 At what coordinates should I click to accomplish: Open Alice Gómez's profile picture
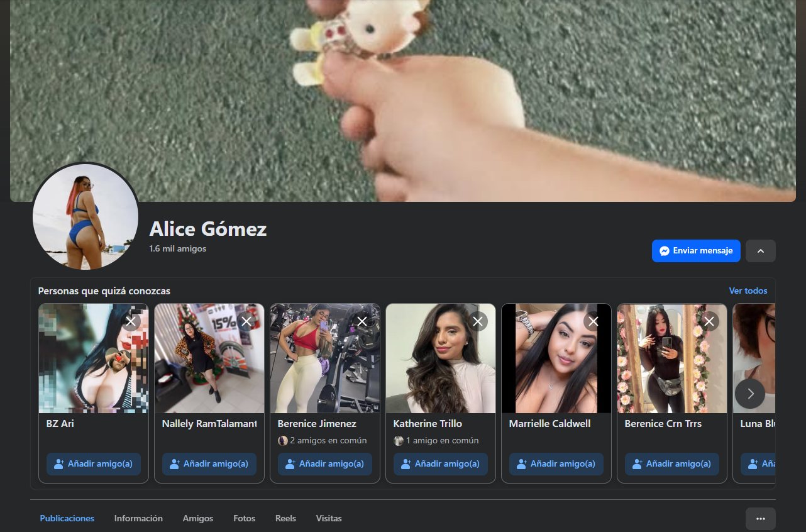86,216
